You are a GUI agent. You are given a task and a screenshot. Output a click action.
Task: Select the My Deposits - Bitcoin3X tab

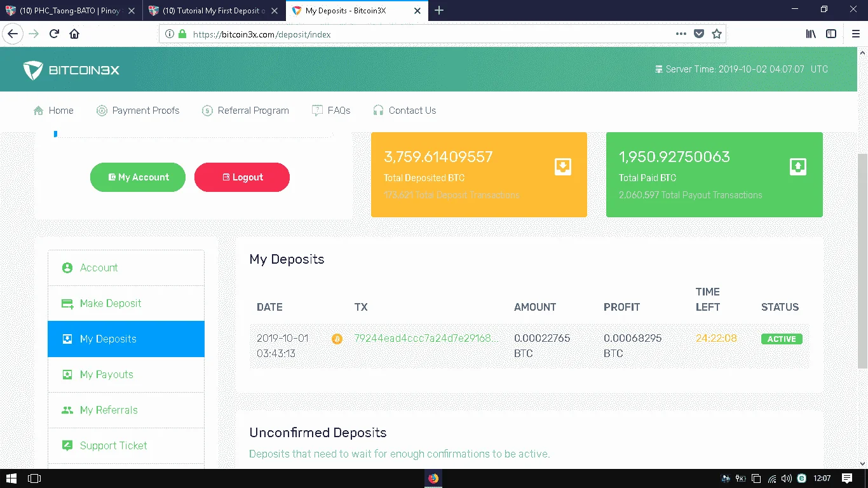tap(358, 10)
